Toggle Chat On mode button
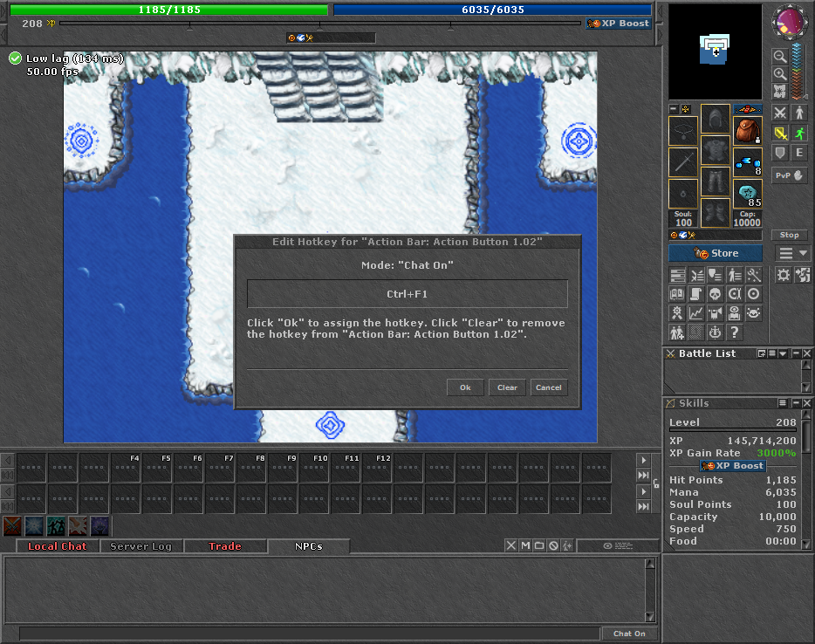Screen dimensions: 815x644 click(629, 634)
